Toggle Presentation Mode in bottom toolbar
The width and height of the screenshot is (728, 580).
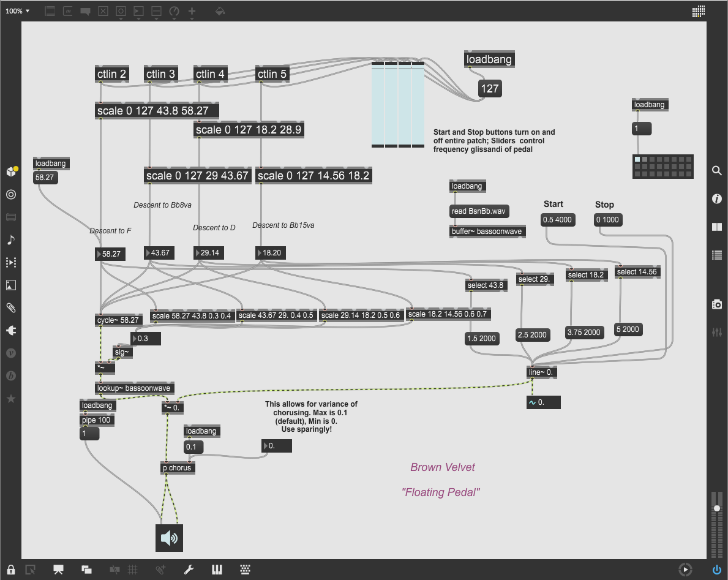click(58, 570)
